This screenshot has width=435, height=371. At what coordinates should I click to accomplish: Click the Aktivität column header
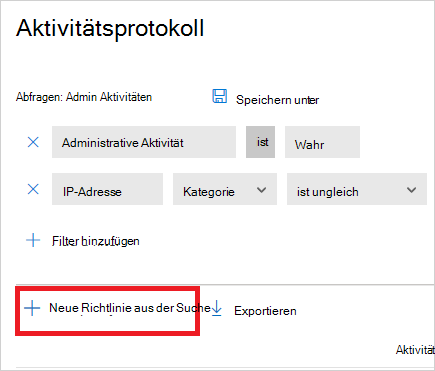(x=415, y=350)
